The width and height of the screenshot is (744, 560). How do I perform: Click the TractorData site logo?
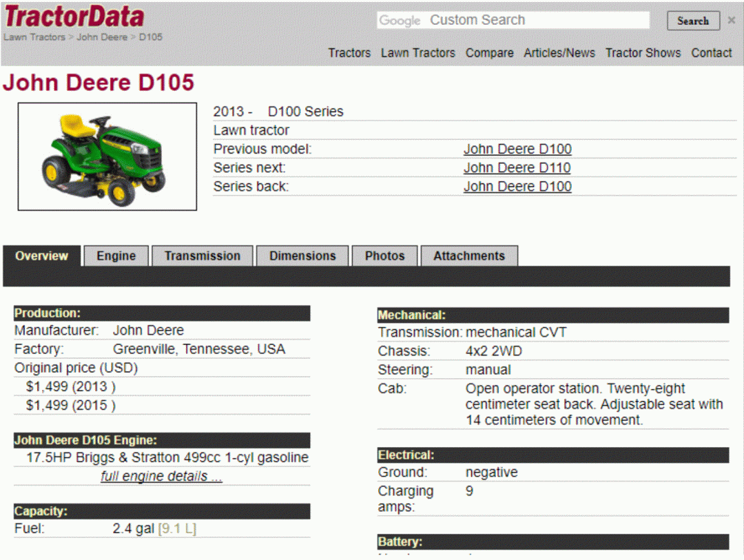[x=74, y=17]
